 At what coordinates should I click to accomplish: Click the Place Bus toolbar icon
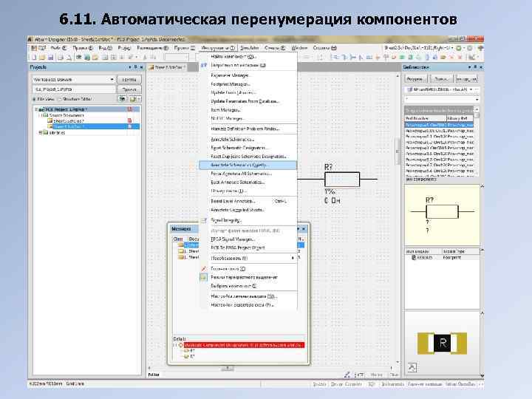pyautogui.click(x=344, y=58)
